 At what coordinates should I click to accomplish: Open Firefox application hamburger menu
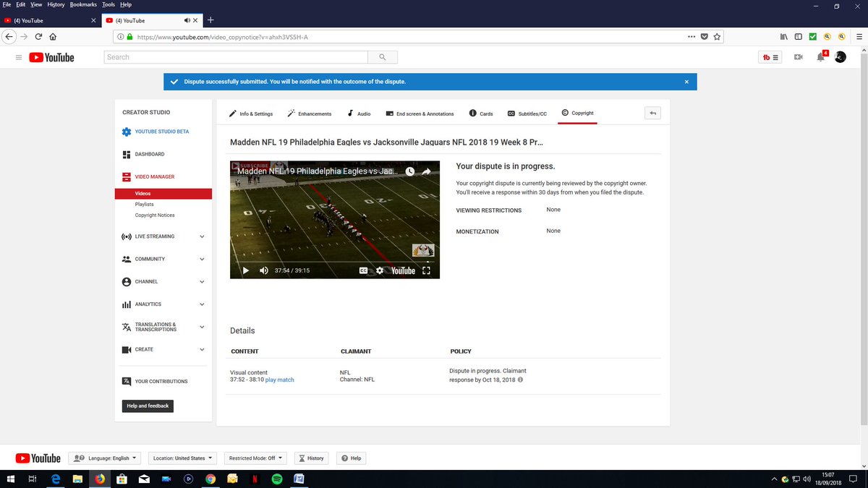(x=858, y=37)
